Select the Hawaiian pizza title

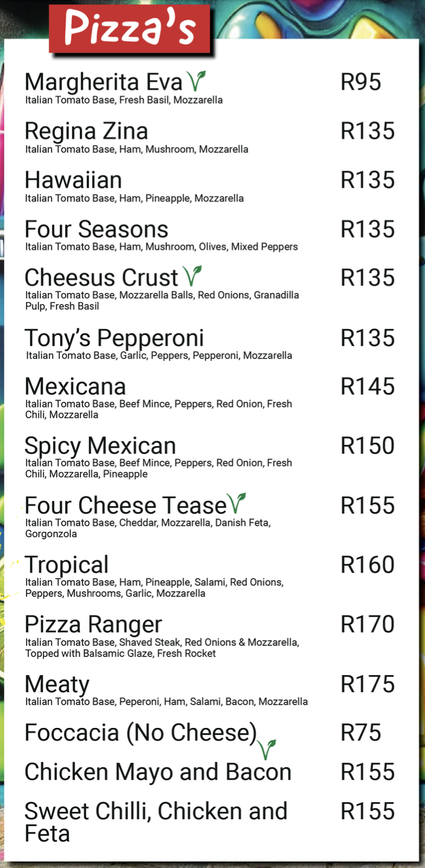tap(73, 180)
